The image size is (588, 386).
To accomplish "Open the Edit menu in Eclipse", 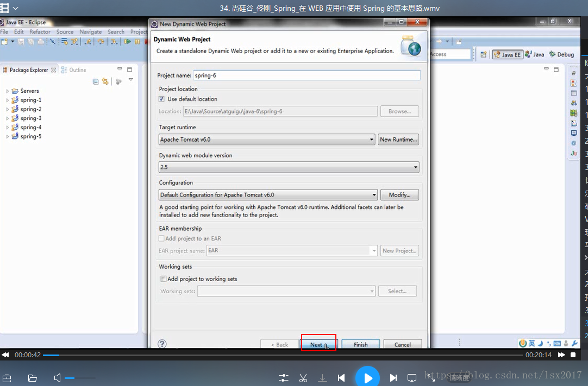I will click(x=19, y=32).
